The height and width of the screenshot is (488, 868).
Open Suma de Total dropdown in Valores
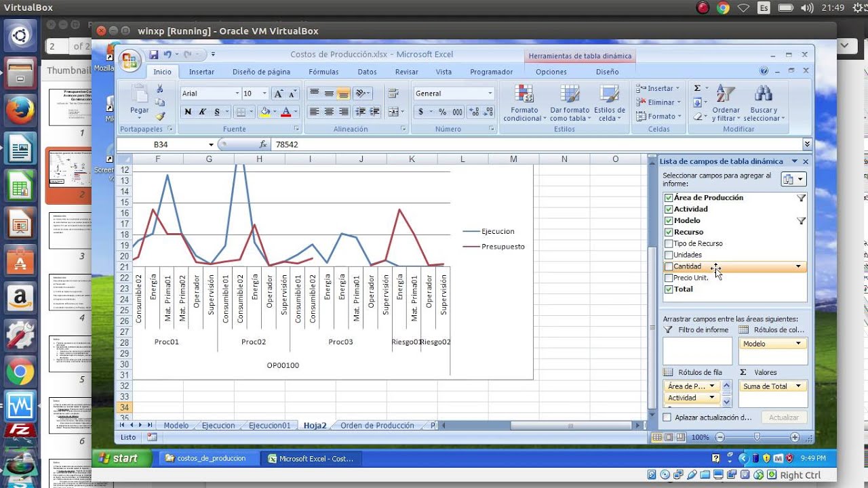coord(798,386)
